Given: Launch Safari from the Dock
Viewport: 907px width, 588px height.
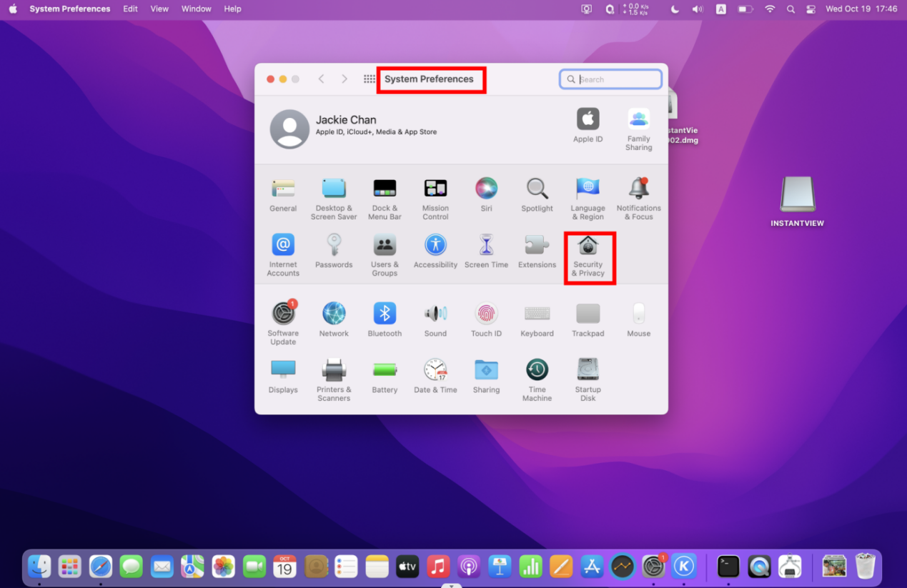Looking at the screenshot, I should coord(101,567).
